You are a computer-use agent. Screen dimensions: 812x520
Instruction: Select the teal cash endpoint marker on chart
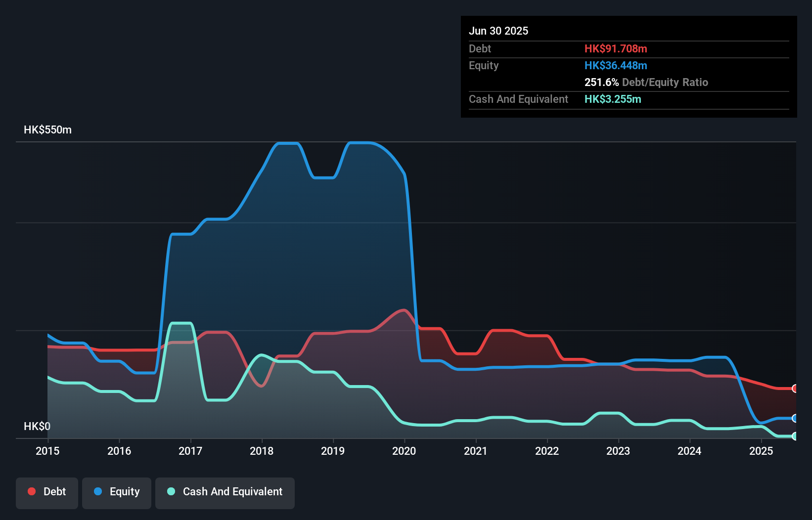pos(795,436)
